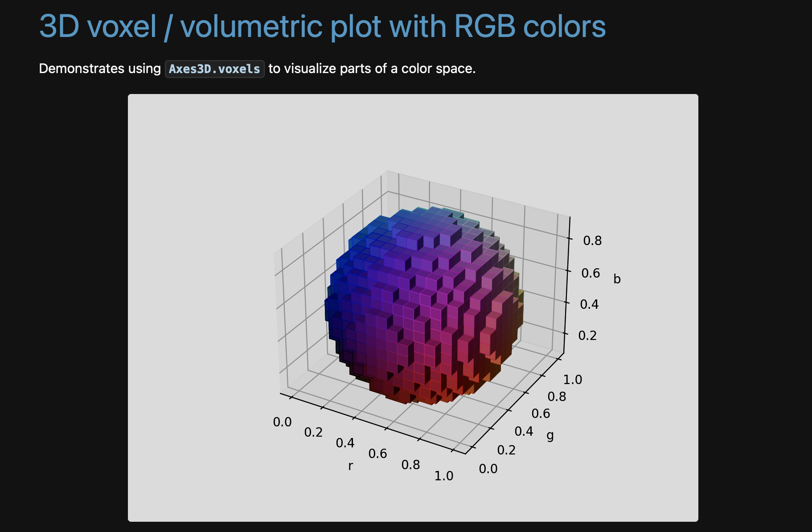Click the 0.6 tick on the g axis
The width and height of the screenshot is (812, 532).
click(x=540, y=413)
